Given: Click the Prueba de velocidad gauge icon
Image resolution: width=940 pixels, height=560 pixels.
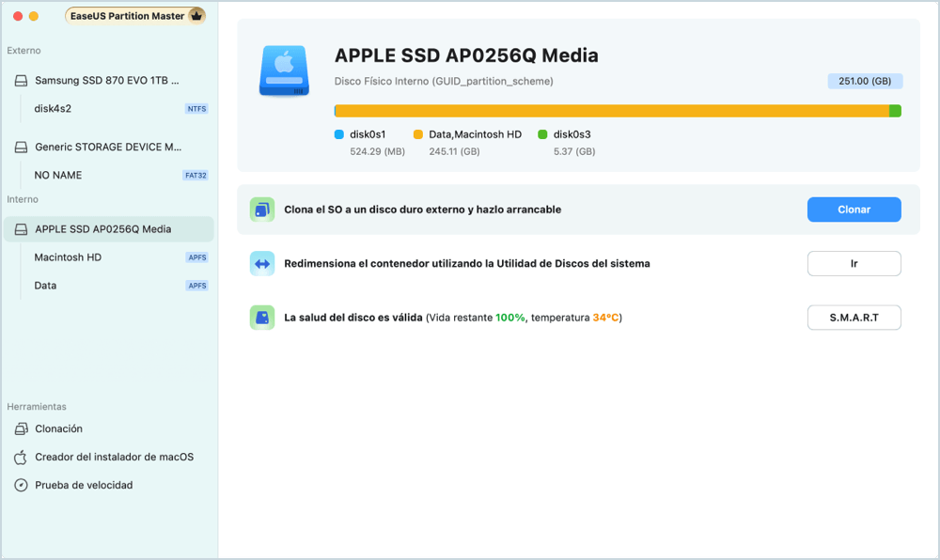Looking at the screenshot, I should point(21,485).
